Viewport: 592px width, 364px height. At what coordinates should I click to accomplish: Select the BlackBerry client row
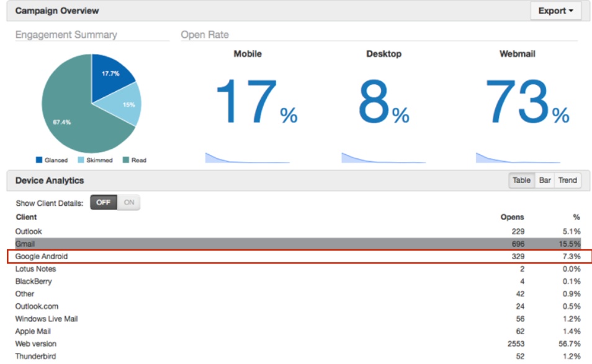[x=298, y=282]
